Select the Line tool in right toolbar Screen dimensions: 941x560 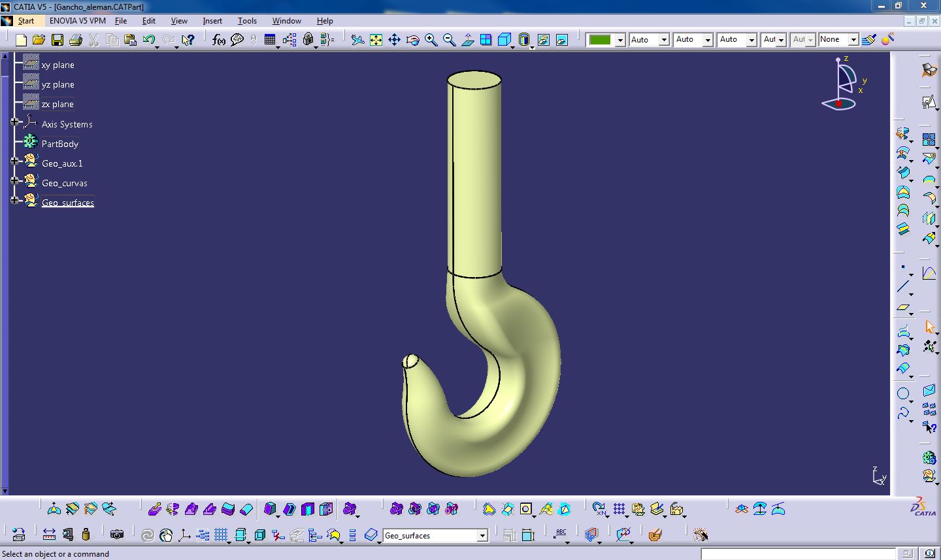[x=903, y=286]
